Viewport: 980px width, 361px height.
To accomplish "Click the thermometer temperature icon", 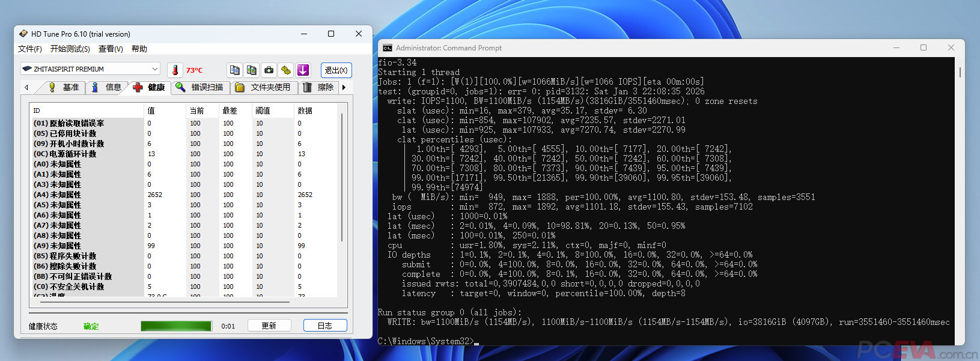I will (175, 70).
